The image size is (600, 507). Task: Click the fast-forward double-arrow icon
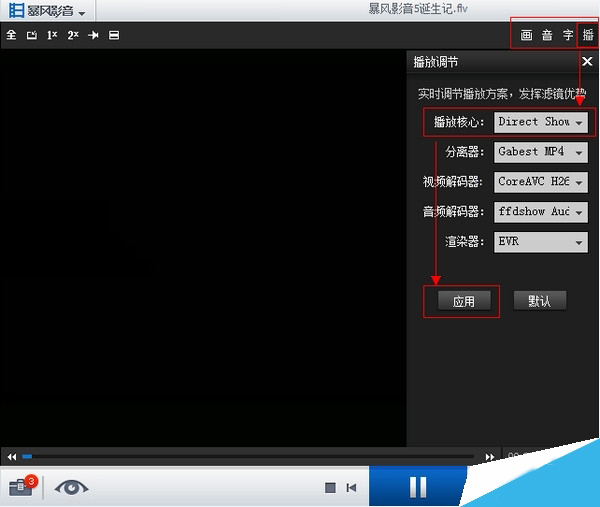(x=489, y=456)
